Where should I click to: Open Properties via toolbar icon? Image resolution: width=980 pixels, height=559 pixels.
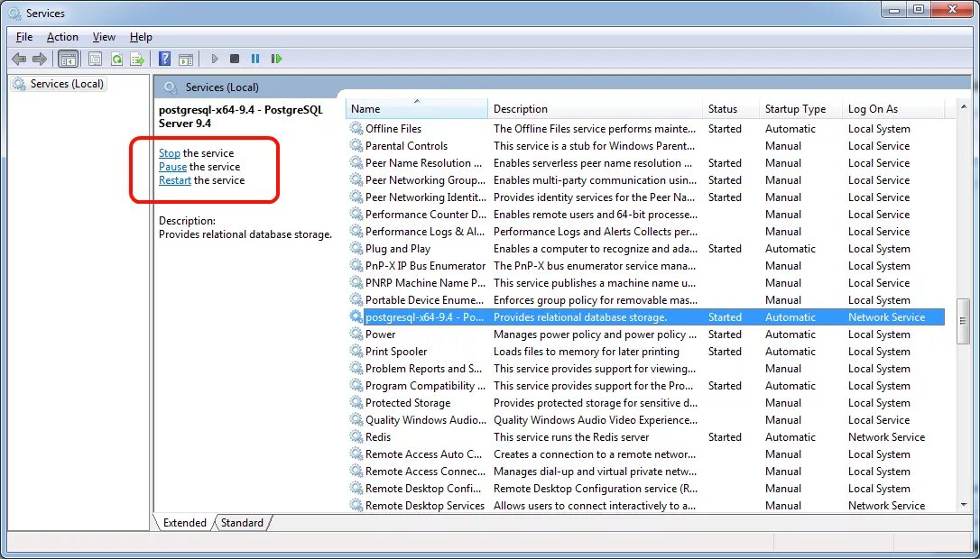pos(95,59)
